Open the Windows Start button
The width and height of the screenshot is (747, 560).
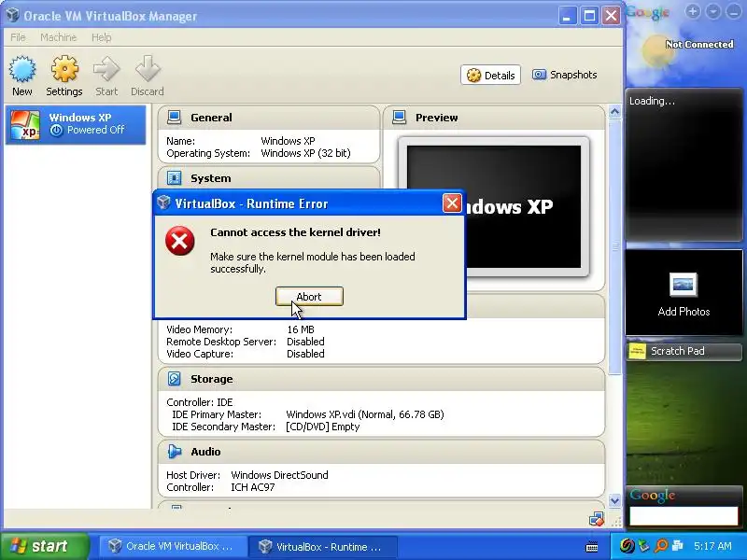click(45, 546)
